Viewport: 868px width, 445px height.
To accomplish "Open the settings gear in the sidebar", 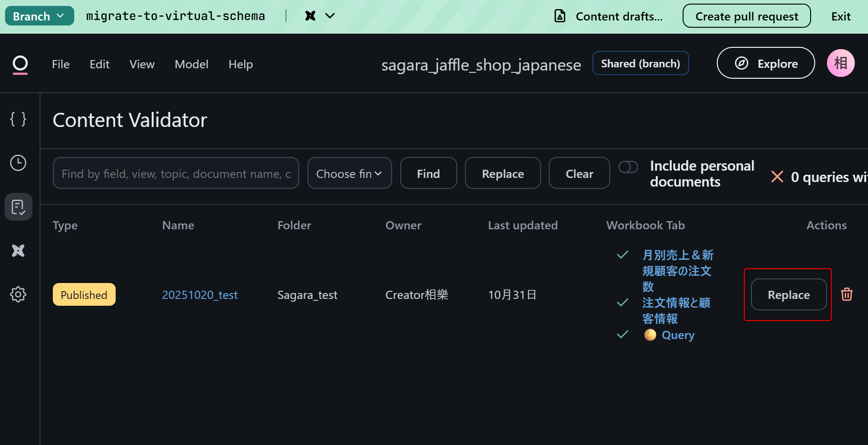I will (18, 294).
